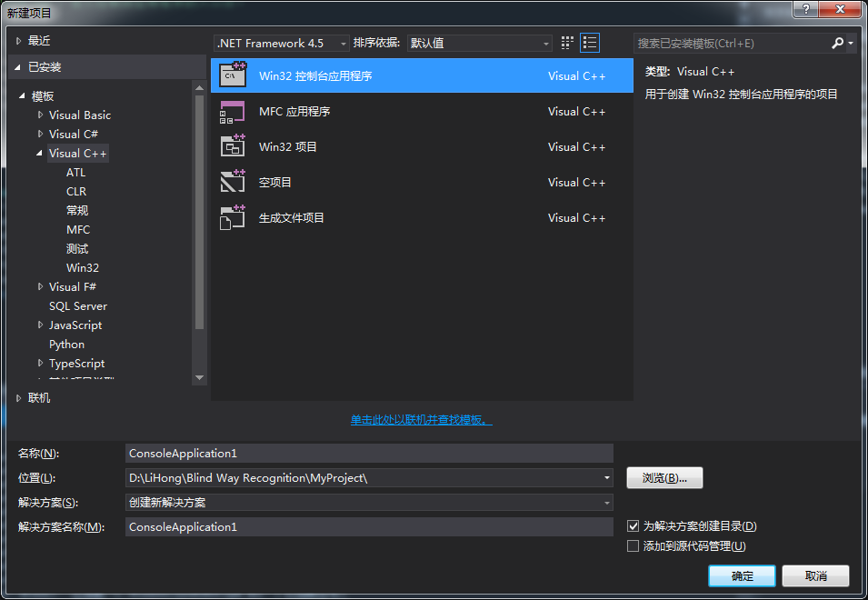
Task: Toggle create directory for solution checkbox
Action: tap(633, 525)
